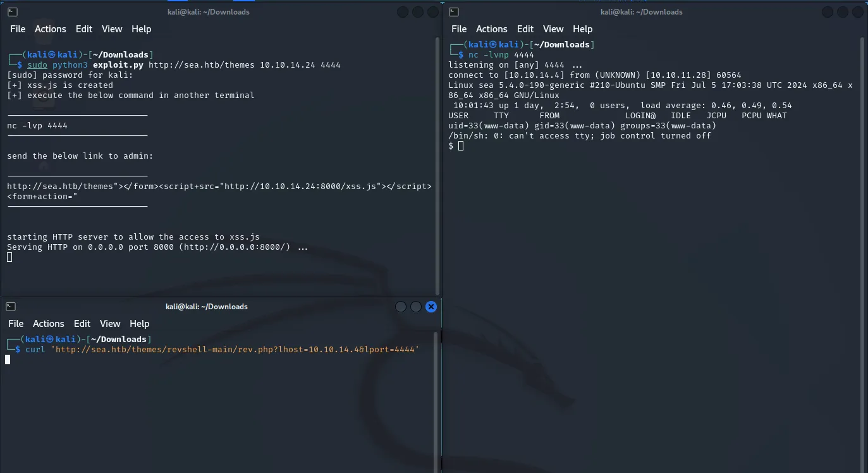Click terminal icon in top-left window title bar

coord(12,11)
